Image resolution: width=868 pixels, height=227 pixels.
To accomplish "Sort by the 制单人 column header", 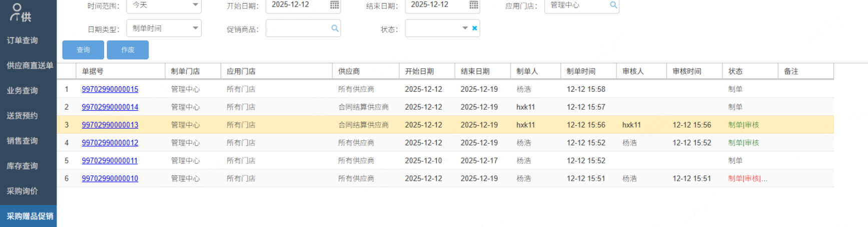I will tap(536, 71).
